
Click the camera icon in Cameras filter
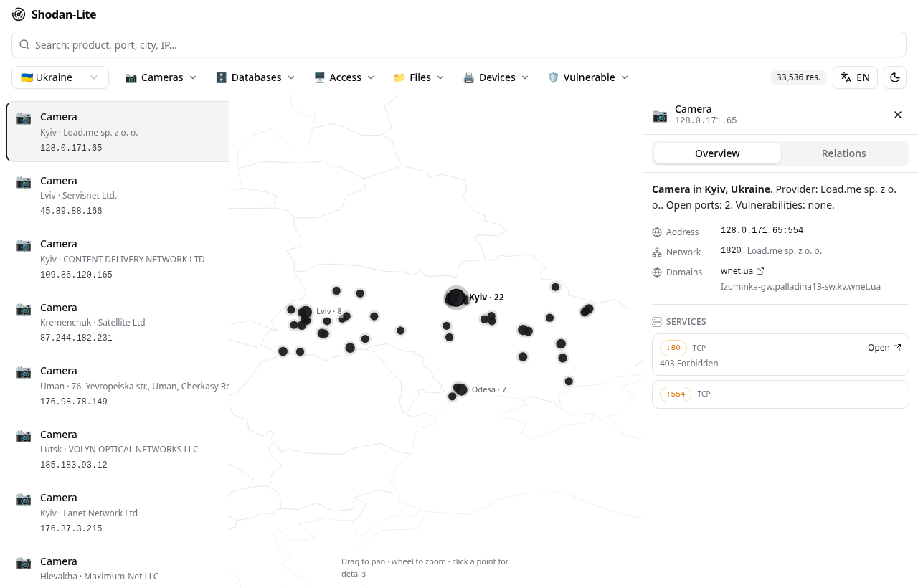[x=131, y=77]
